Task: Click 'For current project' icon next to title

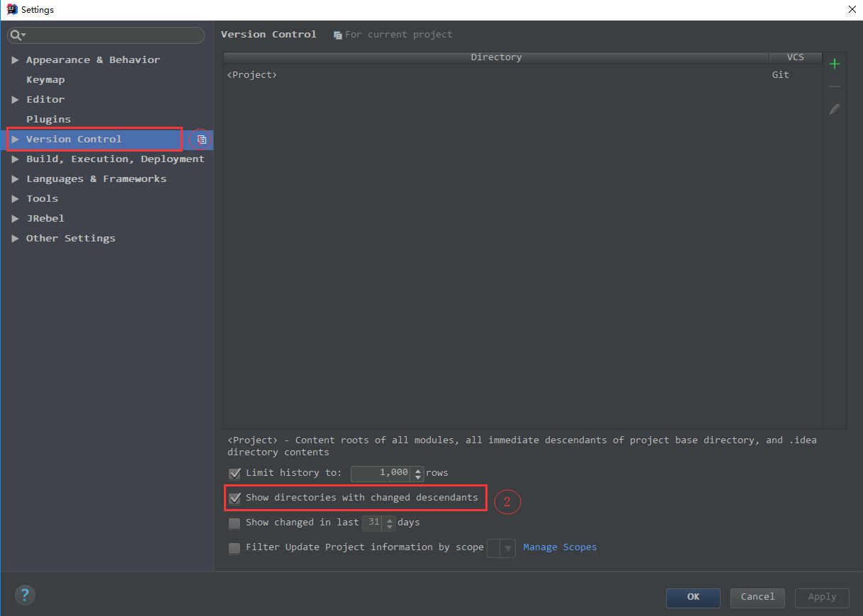Action: pos(338,34)
